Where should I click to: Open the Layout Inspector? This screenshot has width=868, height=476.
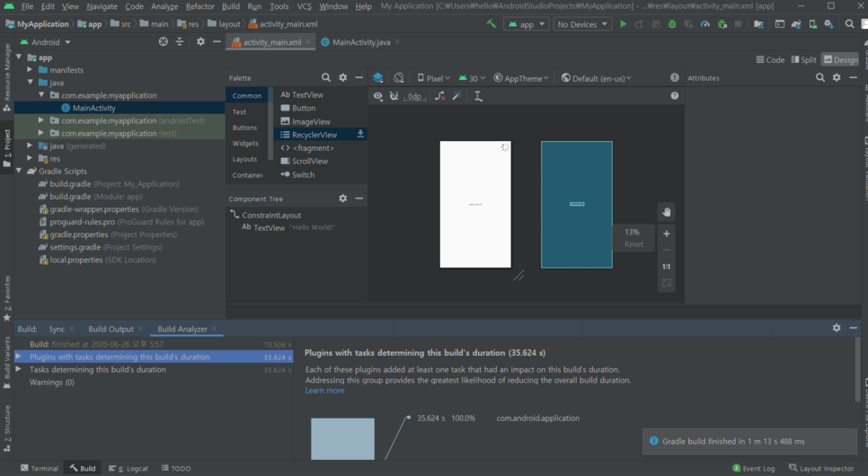point(821,468)
